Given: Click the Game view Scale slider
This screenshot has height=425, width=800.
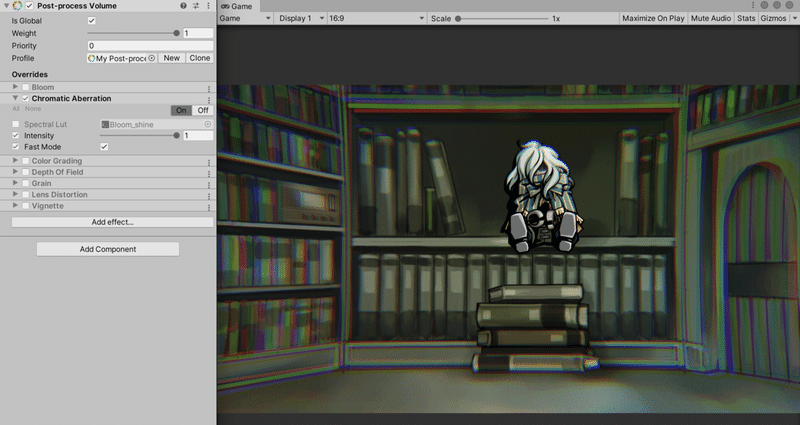Looking at the screenshot, I should click(503, 19).
